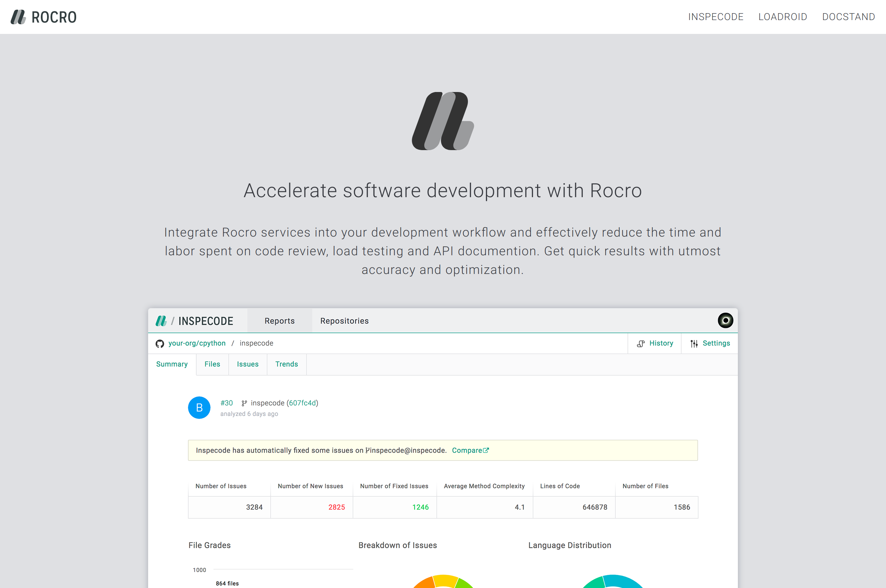Image resolution: width=886 pixels, height=588 pixels.
Task: Click the commit hash 607fc4d link
Action: [x=302, y=403]
